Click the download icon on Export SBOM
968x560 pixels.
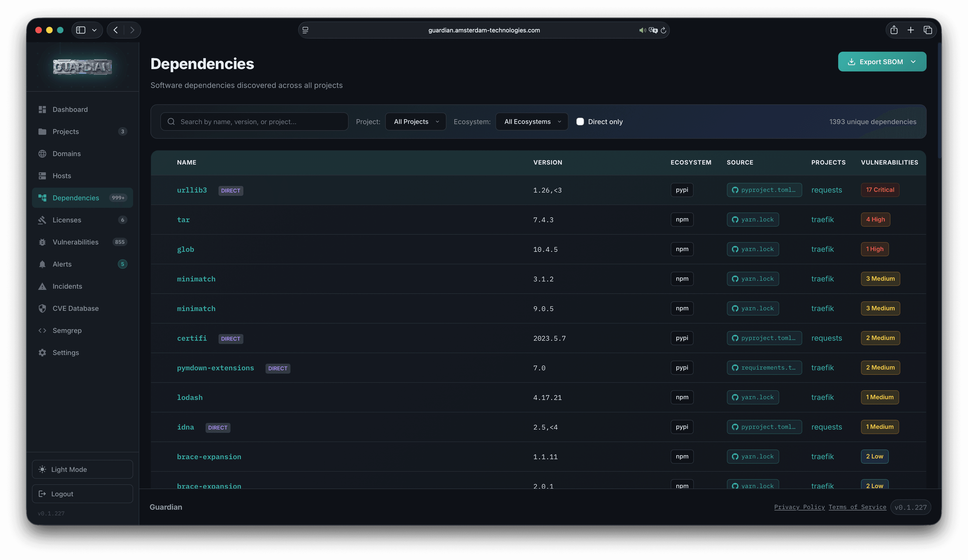(851, 62)
